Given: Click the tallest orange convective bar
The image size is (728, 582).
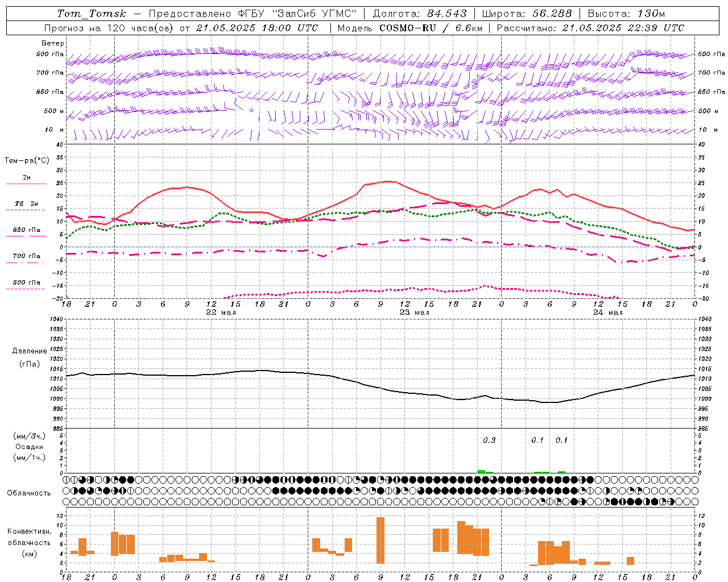Looking at the screenshot, I should point(380,540).
